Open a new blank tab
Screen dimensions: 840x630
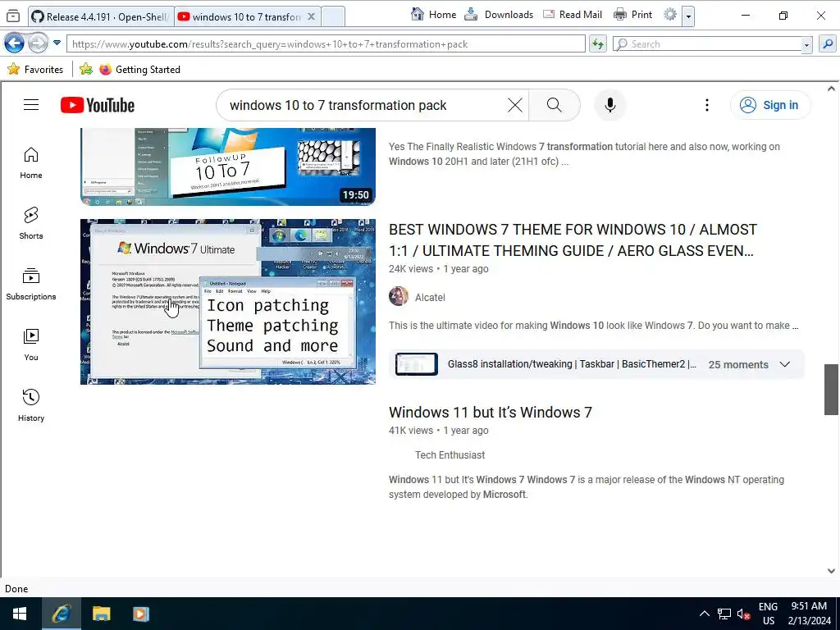pyautogui.click(x=333, y=16)
